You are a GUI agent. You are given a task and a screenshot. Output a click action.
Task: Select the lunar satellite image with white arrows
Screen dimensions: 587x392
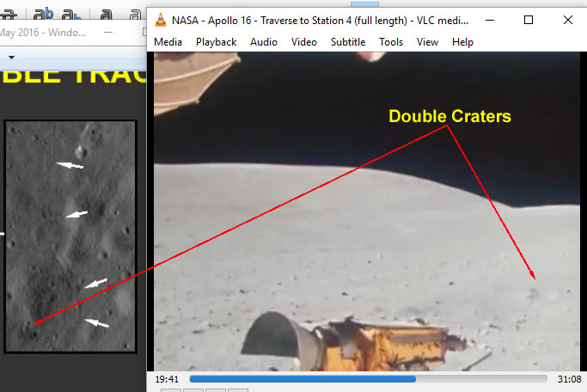[x=70, y=236]
